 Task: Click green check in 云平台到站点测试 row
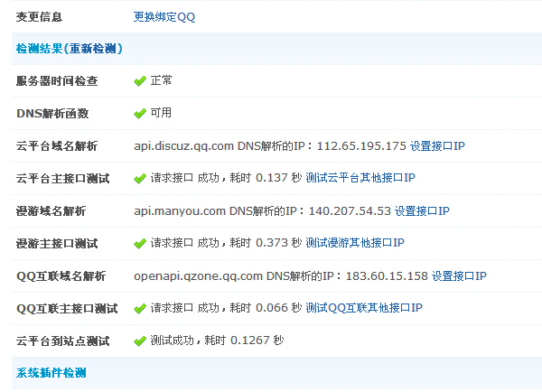coord(140,341)
